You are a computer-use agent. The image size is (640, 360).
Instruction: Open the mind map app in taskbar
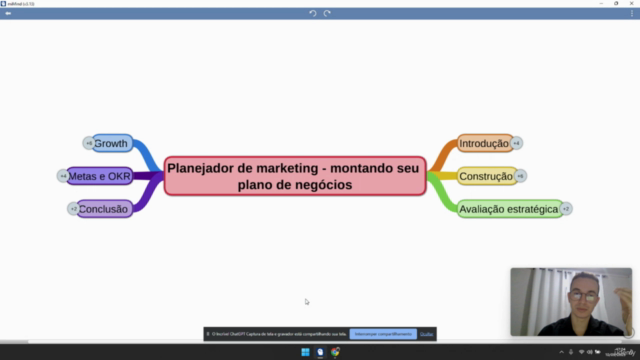(320, 352)
